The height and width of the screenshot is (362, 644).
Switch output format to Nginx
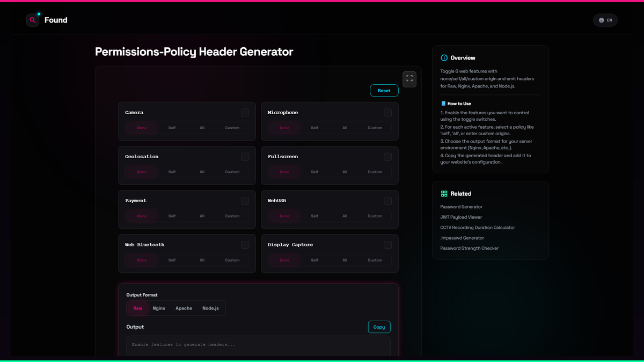[x=159, y=308]
